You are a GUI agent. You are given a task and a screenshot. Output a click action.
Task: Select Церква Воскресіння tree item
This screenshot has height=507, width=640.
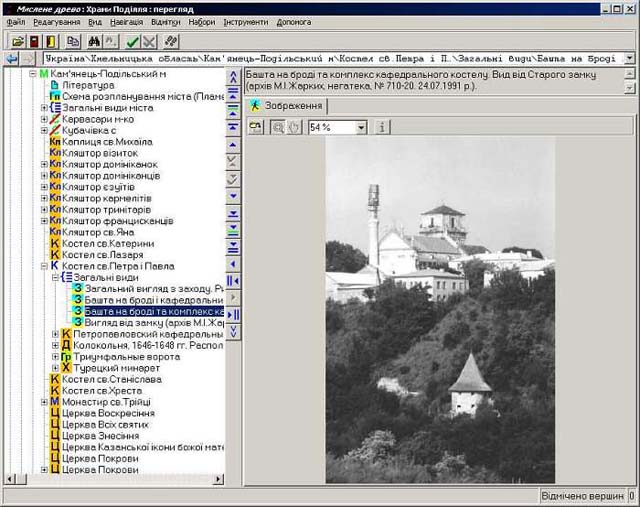[108, 413]
